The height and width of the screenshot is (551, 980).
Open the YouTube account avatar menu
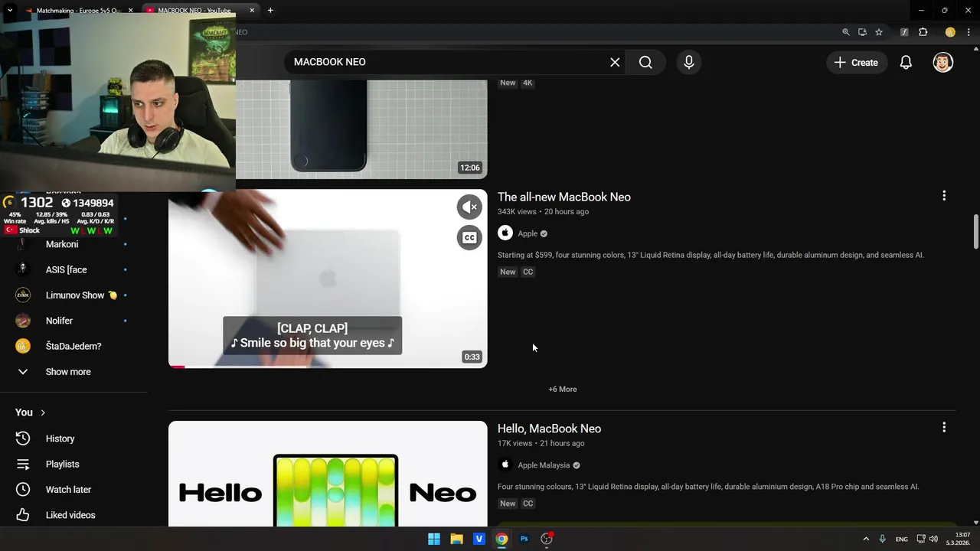[942, 62]
